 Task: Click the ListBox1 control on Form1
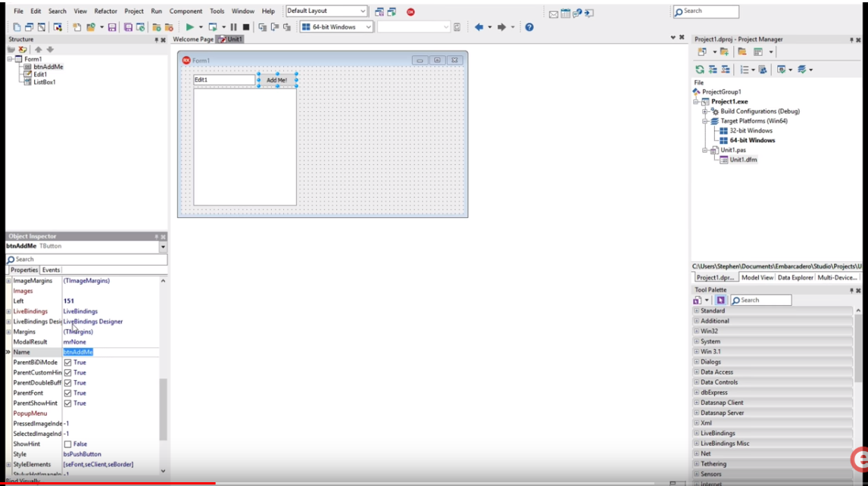[245, 148]
